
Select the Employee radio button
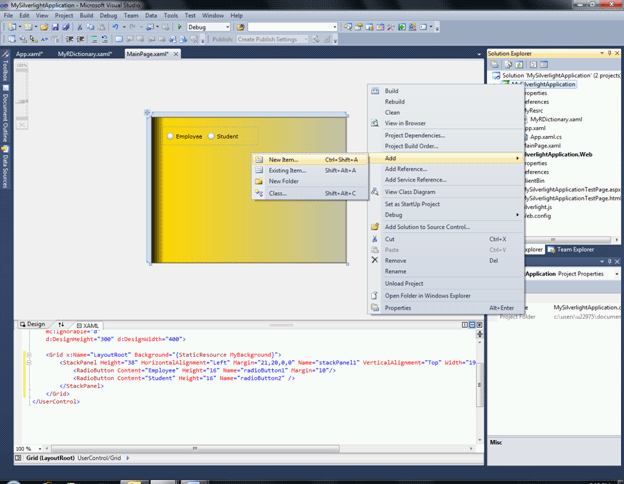pos(172,136)
